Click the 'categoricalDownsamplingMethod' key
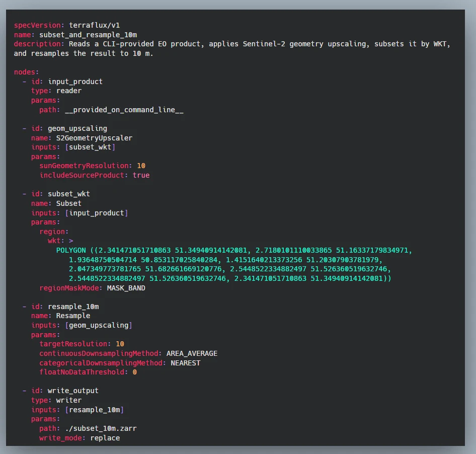This screenshot has width=476, height=454. pyautogui.click(x=101, y=363)
